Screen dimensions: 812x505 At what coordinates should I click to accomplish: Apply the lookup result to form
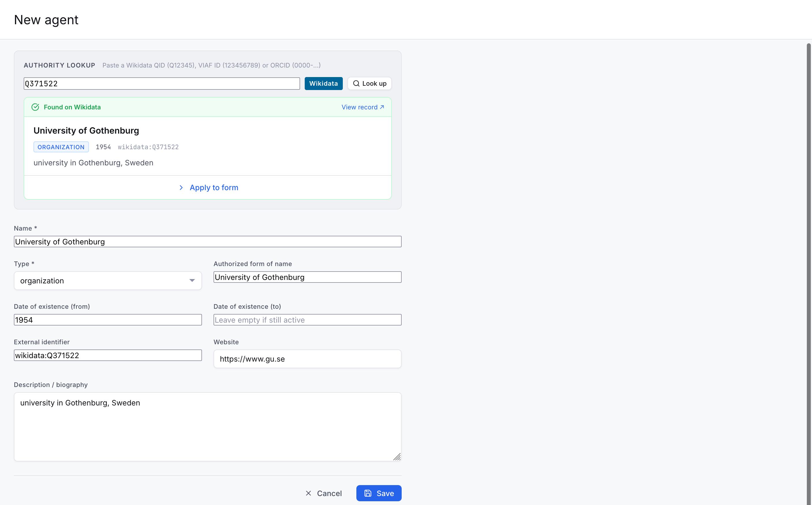click(208, 188)
